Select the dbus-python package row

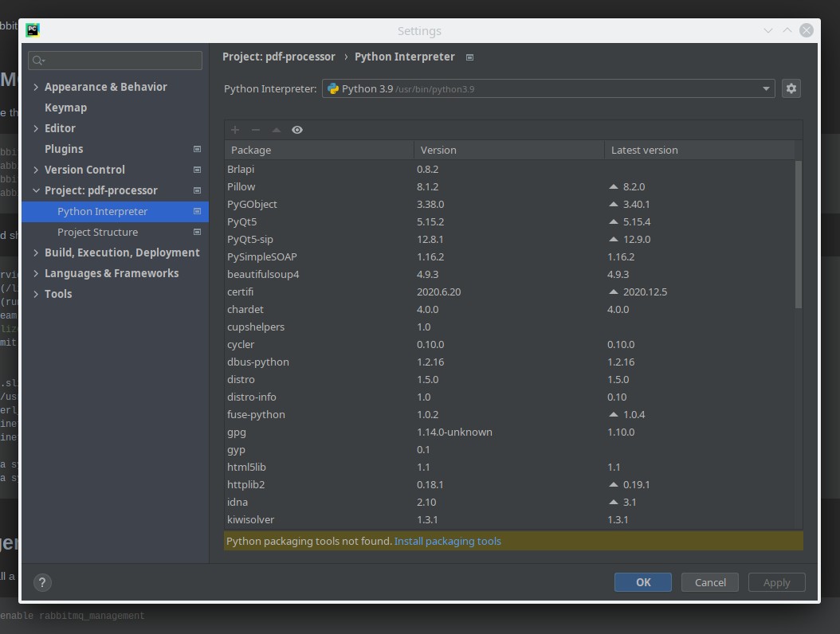click(509, 362)
